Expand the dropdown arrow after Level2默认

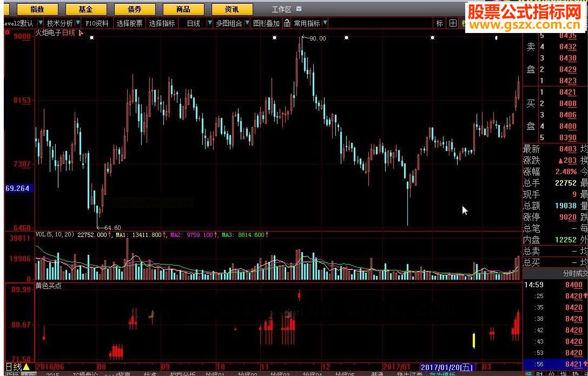pos(41,23)
